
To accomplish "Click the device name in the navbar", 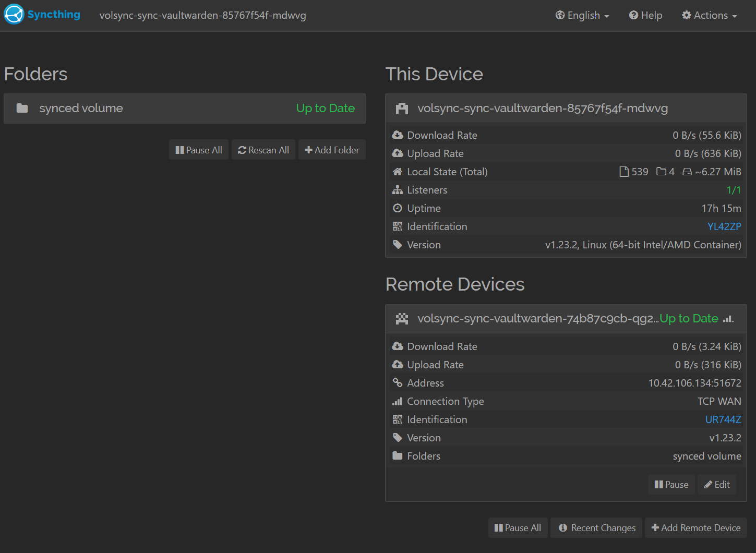I will (x=202, y=16).
